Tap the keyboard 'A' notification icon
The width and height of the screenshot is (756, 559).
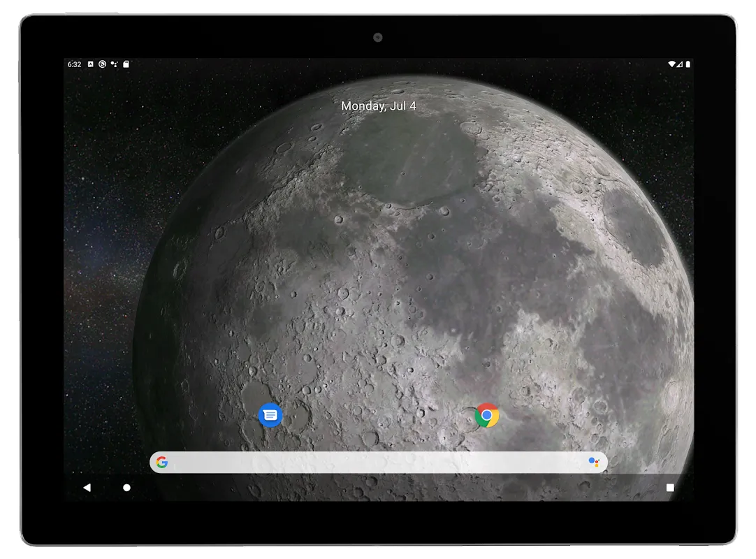point(91,64)
